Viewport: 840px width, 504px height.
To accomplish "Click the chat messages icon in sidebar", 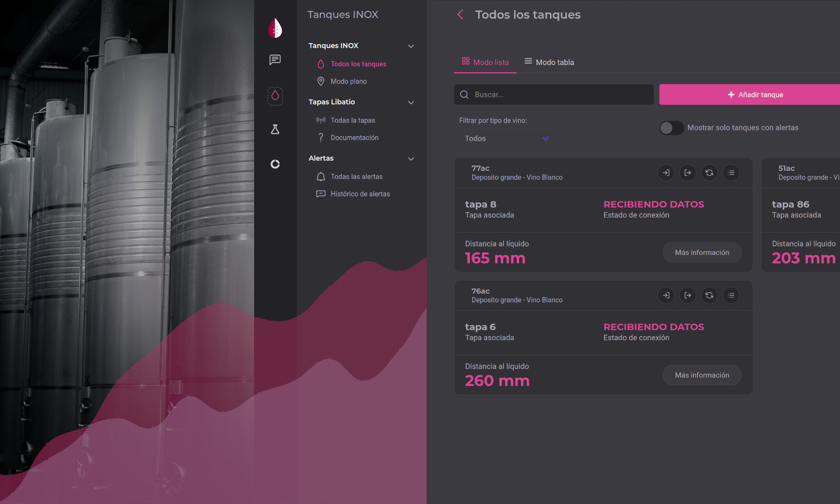I will (275, 60).
